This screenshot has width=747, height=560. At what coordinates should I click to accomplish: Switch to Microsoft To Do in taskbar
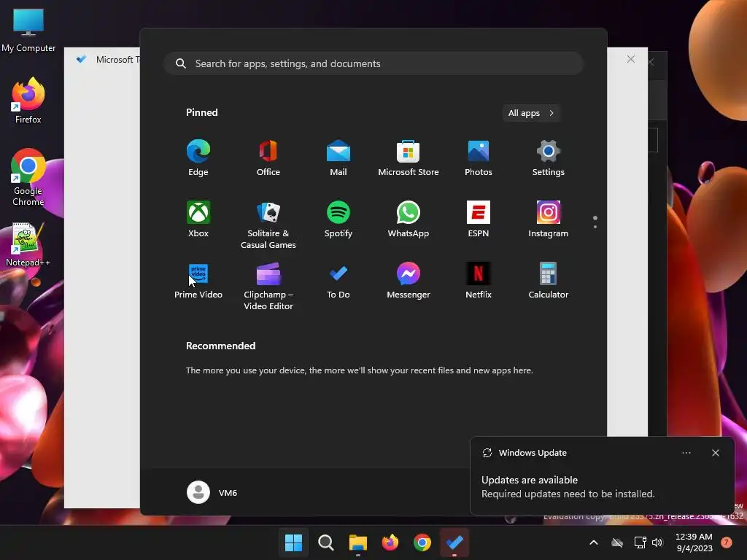coord(454,542)
